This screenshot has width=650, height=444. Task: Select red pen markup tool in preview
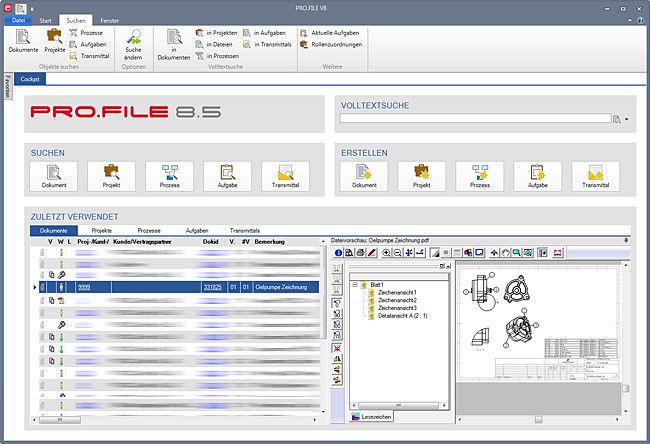pos(372,252)
